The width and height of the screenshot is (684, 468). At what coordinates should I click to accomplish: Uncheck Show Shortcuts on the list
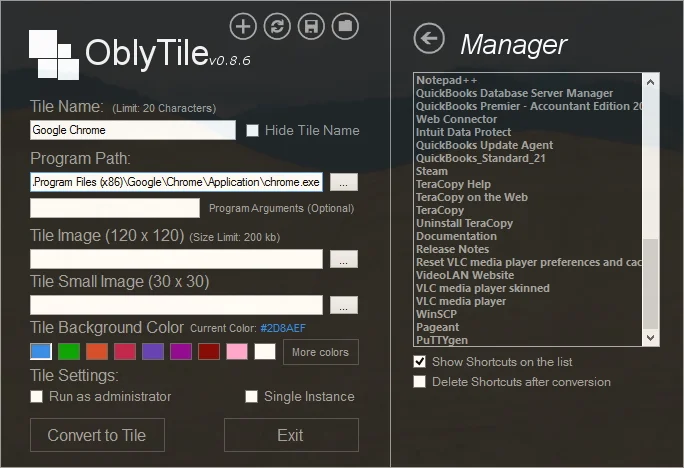[420, 362]
